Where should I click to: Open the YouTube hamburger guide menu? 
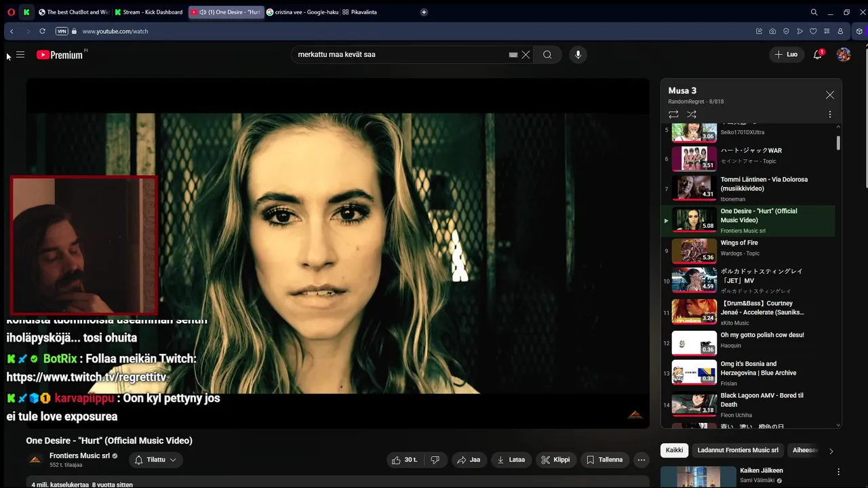pyautogui.click(x=20, y=55)
